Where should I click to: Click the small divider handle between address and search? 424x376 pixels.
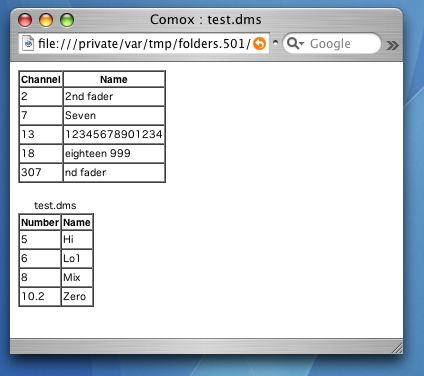275,43
